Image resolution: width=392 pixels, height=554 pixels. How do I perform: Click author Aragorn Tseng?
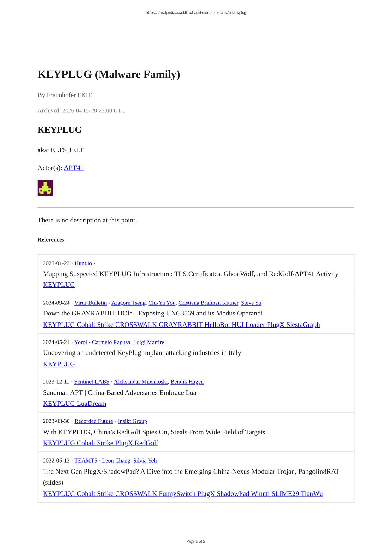click(128, 303)
